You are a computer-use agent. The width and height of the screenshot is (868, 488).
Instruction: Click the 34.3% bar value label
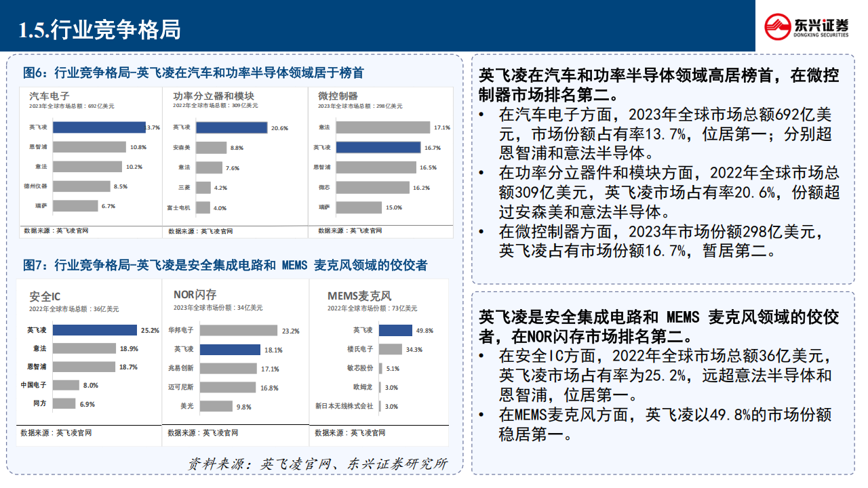pos(414,350)
